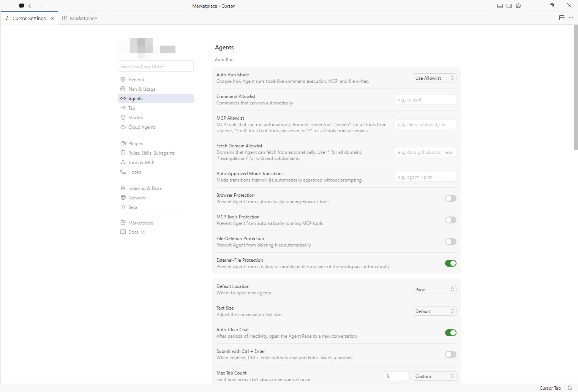Image resolution: width=578 pixels, height=392 pixels.
Task: Click the split editor layout icon
Action: (x=562, y=18)
